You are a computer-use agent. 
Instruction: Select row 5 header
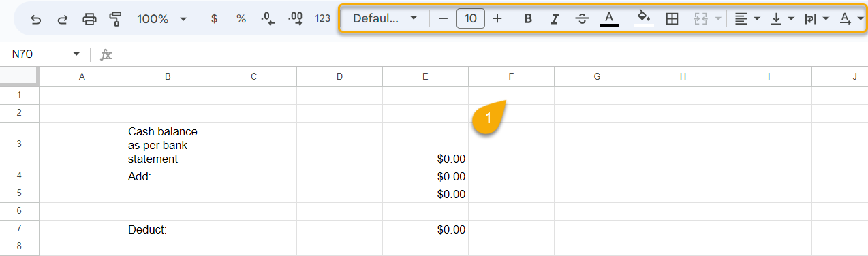[x=19, y=194]
